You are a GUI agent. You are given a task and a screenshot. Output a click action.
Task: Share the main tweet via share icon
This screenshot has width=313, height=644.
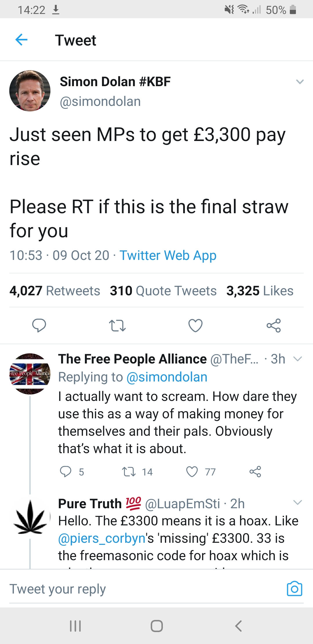[274, 325]
